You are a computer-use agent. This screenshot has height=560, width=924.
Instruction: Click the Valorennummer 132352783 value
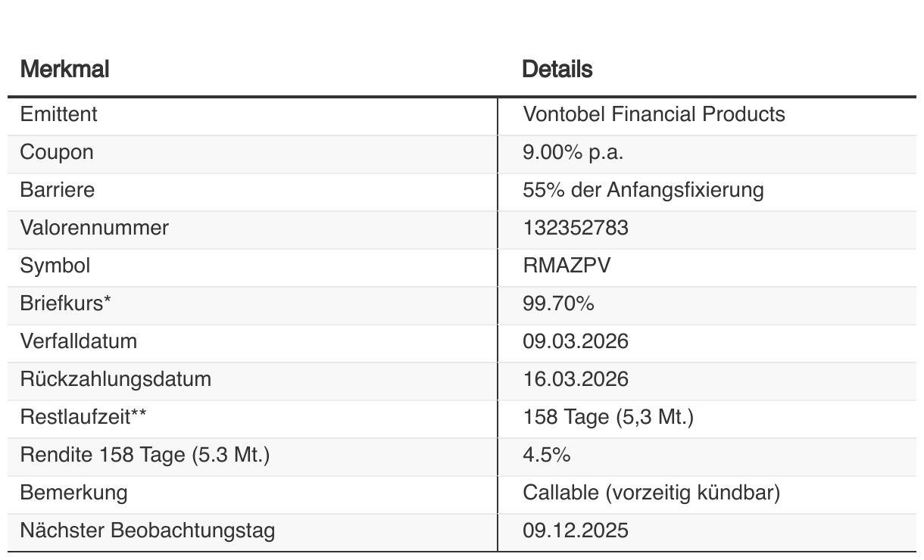[576, 228]
